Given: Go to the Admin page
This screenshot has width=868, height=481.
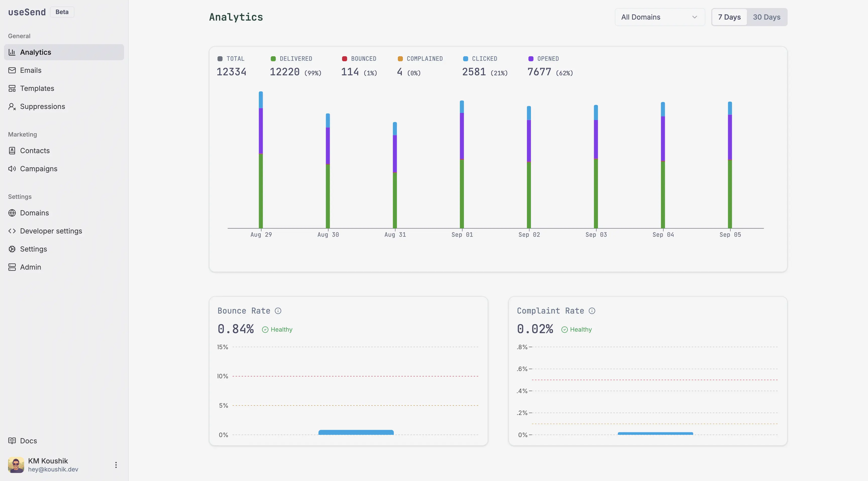Looking at the screenshot, I should point(30,267).
